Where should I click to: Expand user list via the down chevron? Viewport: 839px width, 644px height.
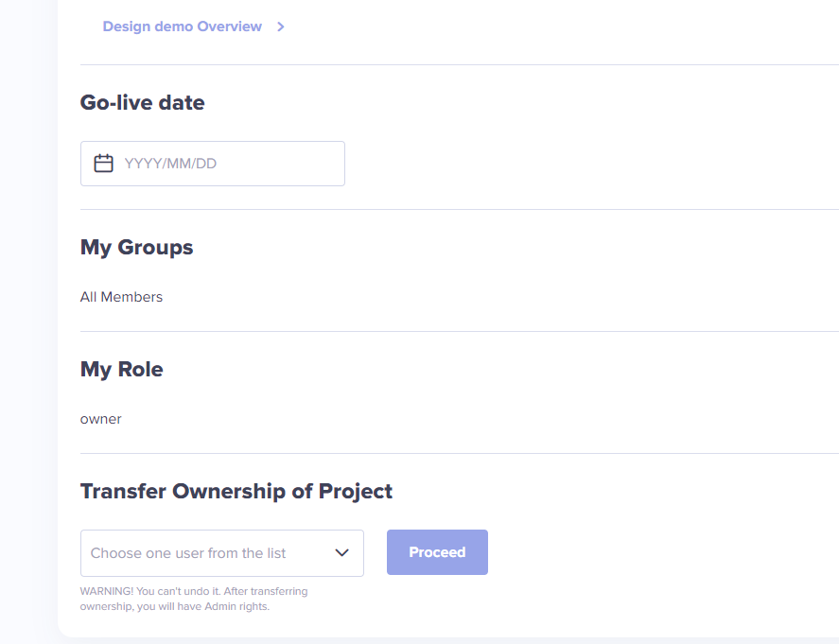(x=341, y=552)
